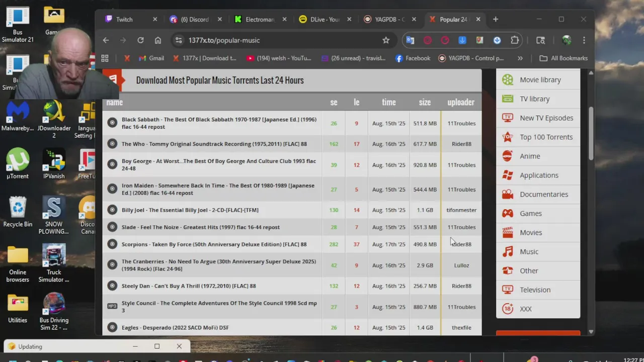
Task: Click the page vertical scrollbar thumb
Action: click(591, 134)
